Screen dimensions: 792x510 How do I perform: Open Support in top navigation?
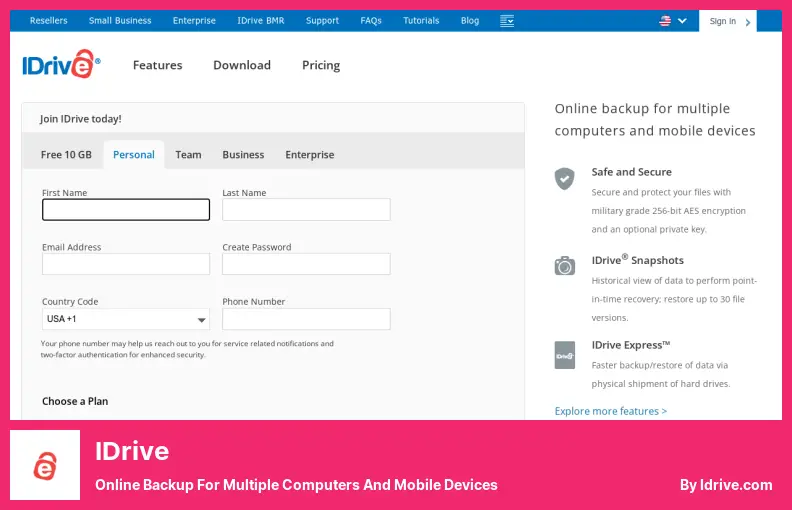pos(322,21)
